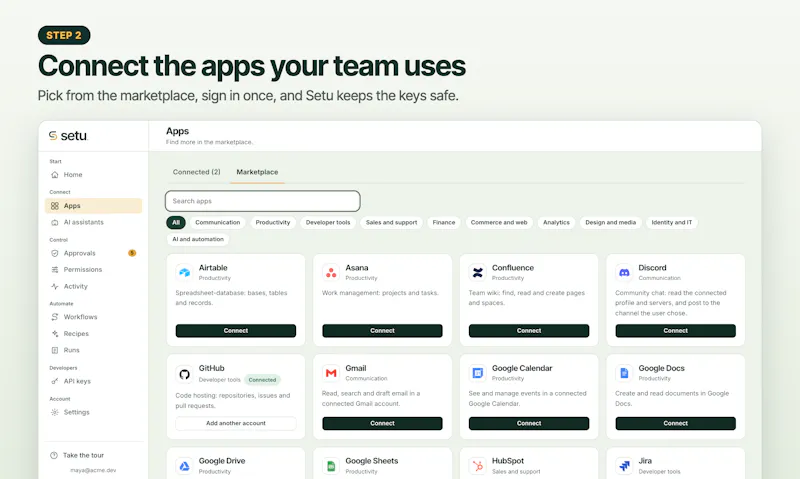Select the All category filter

(176, 222)
